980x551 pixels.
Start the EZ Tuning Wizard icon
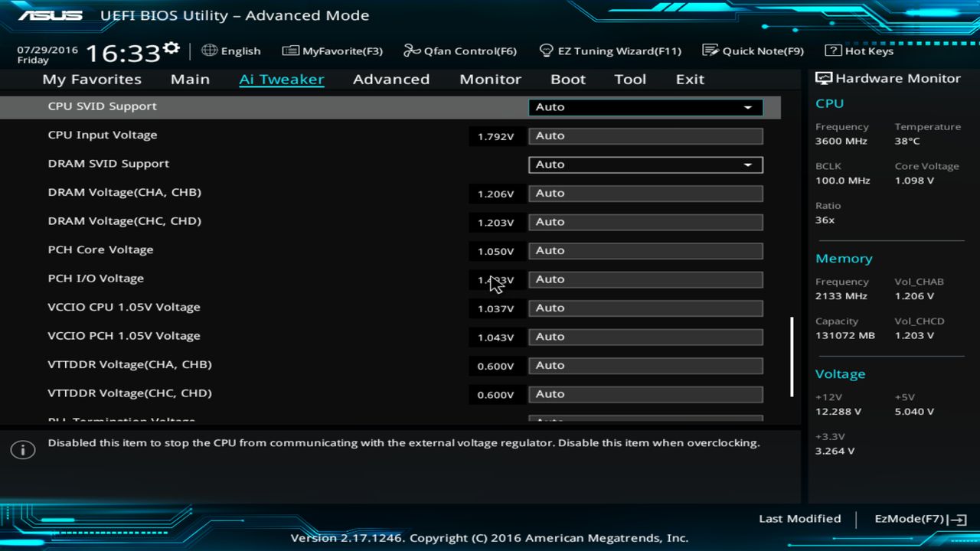coord(546,50)
